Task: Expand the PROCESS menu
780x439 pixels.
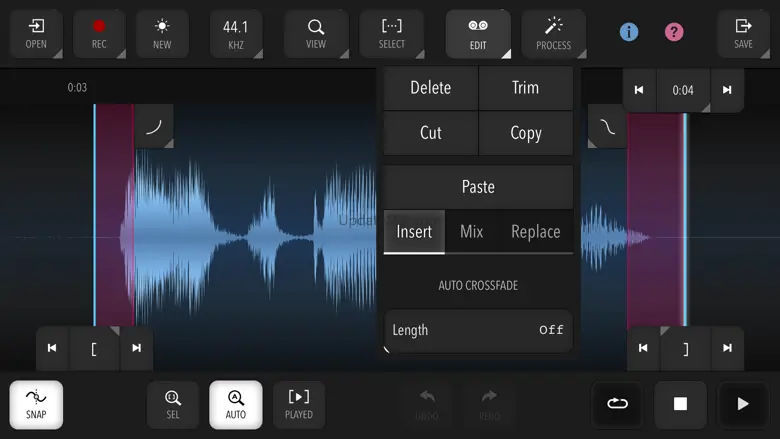Action: (x=553, y=34)
